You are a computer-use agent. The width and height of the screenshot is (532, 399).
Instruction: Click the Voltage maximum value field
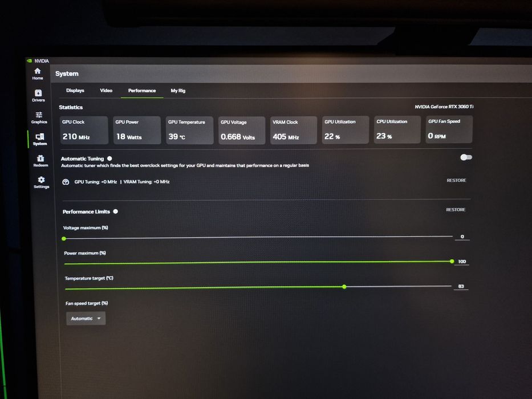(x=462, y=237)
